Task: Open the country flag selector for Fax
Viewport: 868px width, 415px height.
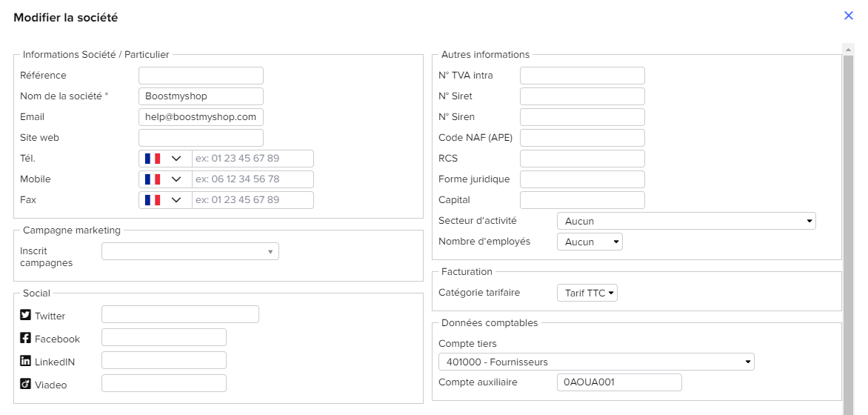Action: [165, 200]
